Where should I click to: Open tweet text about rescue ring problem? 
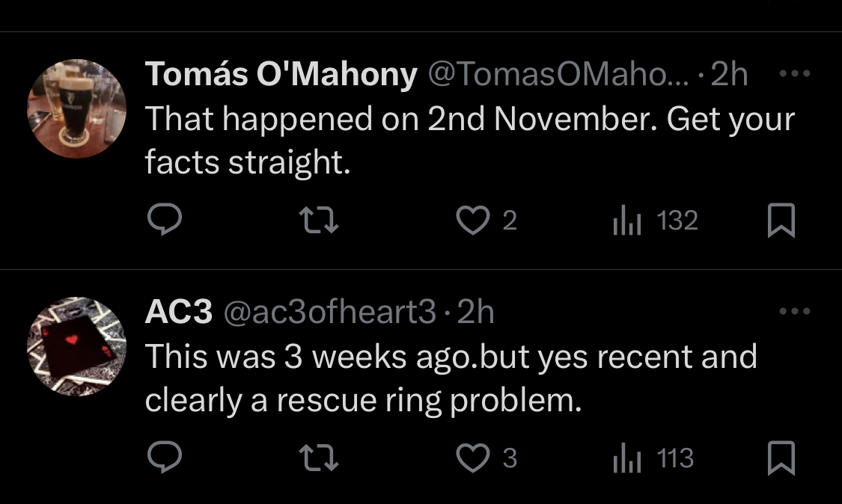451,378
